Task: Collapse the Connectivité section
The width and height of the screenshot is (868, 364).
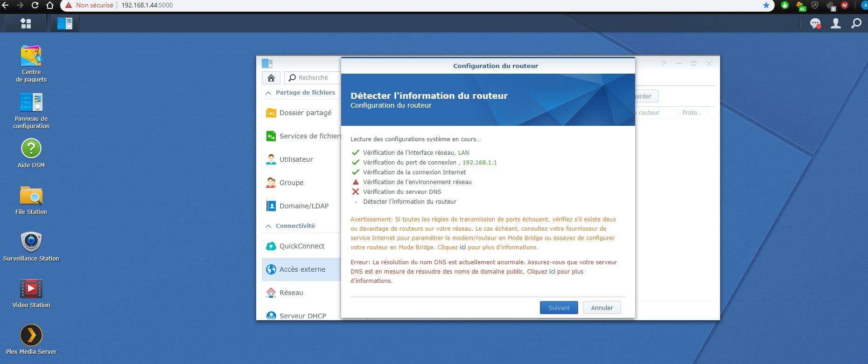Action: (268, 226)
